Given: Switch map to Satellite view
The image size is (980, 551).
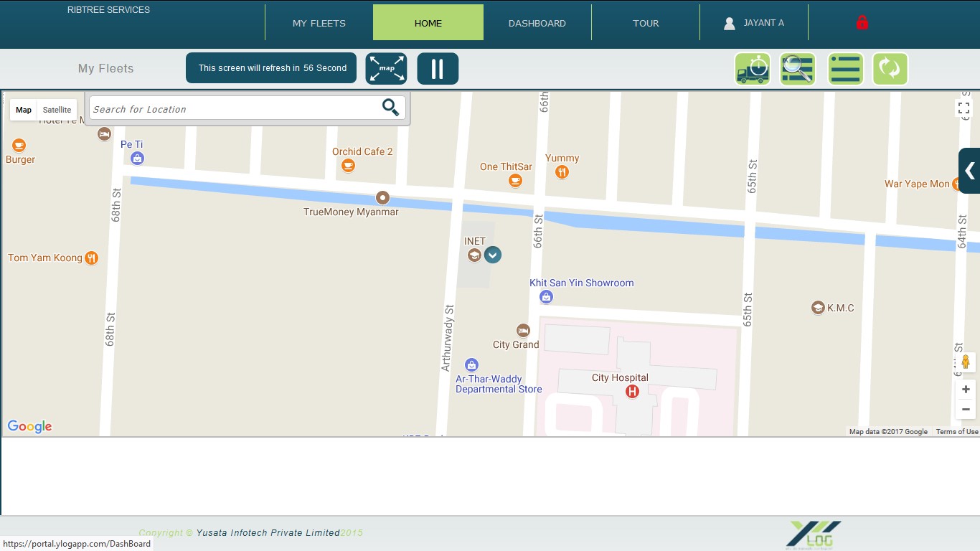Looking at the screenshot, I should (57, 110).
